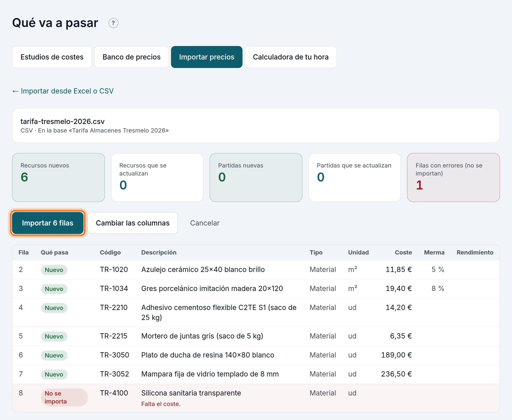Click the cost value 236,50 €
This screenshot has height=420, width=512.
(x=396, y=374)
